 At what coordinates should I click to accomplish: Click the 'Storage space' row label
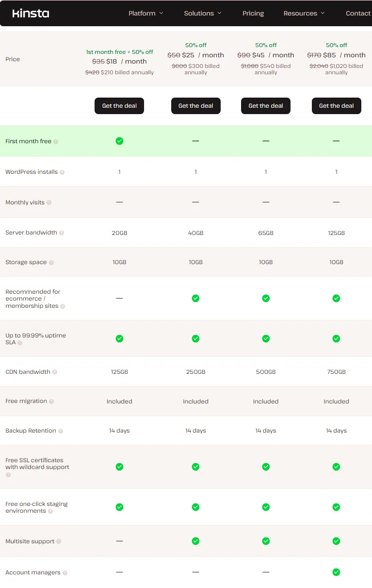(x=26, y=262)
